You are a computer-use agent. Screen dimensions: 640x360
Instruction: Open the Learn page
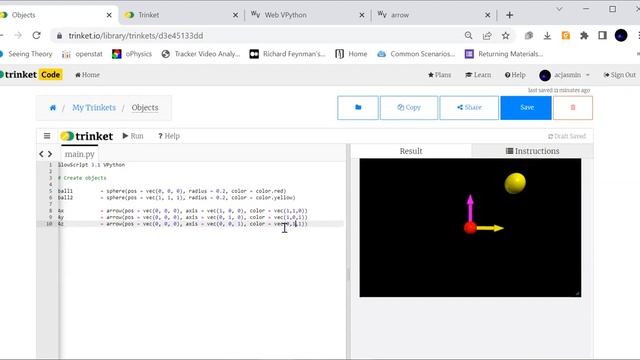pos(478,75)
